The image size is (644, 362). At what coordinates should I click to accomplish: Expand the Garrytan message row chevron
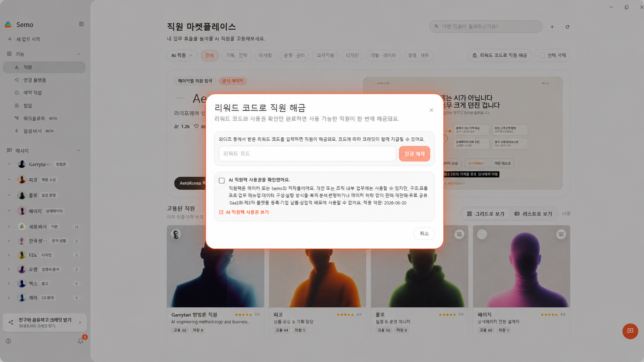pos(9,164)
